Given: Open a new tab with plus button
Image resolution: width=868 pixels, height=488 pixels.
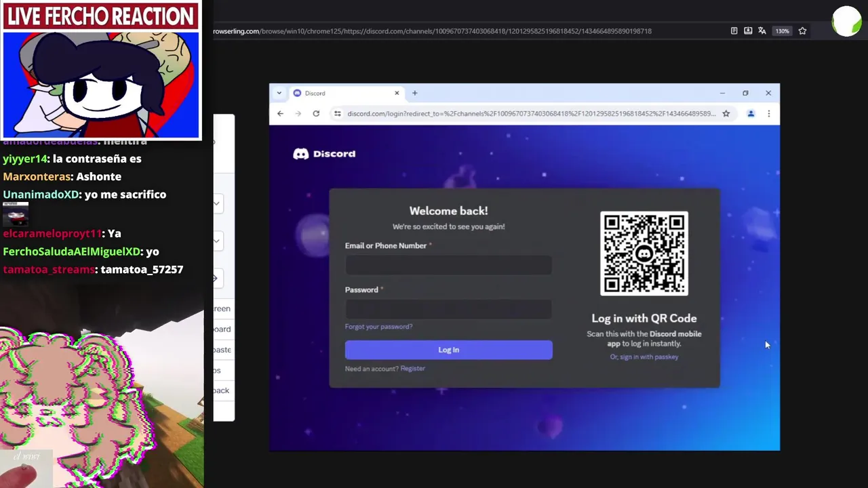Looking at the screenshot, I should pyautogui.click(x=414, y=93).
